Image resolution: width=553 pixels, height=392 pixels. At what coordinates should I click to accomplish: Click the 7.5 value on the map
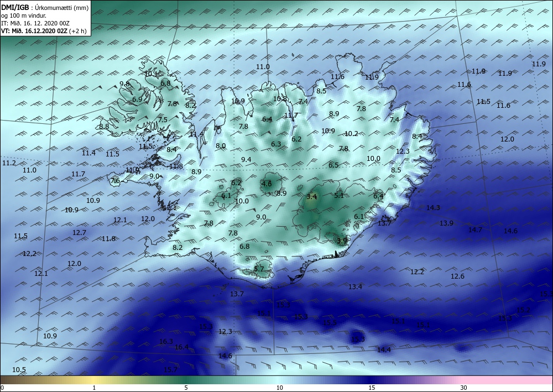pyautogui.click(x=163, y=119)
